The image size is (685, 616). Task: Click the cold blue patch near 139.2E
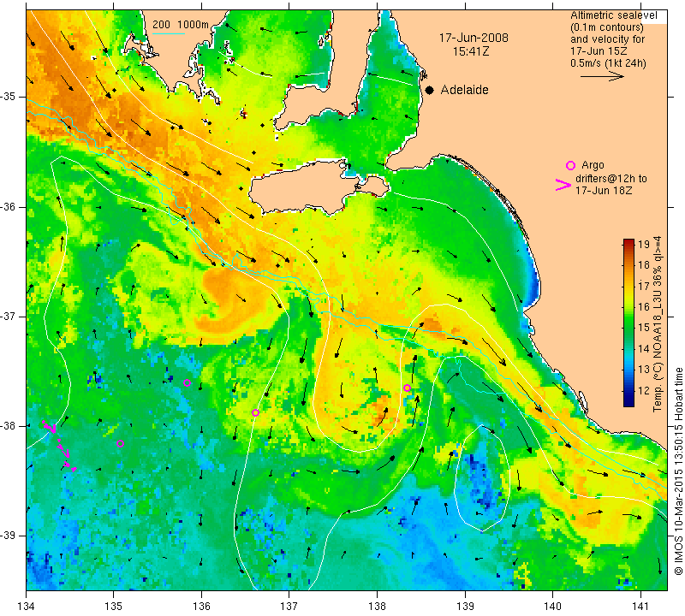[x=480, y=480]
